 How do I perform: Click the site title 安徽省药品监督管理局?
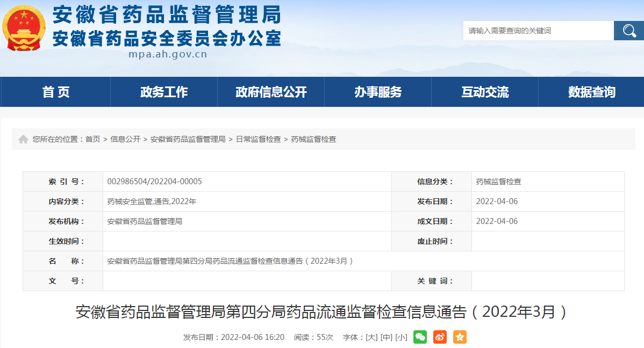[x=167, y=15]
